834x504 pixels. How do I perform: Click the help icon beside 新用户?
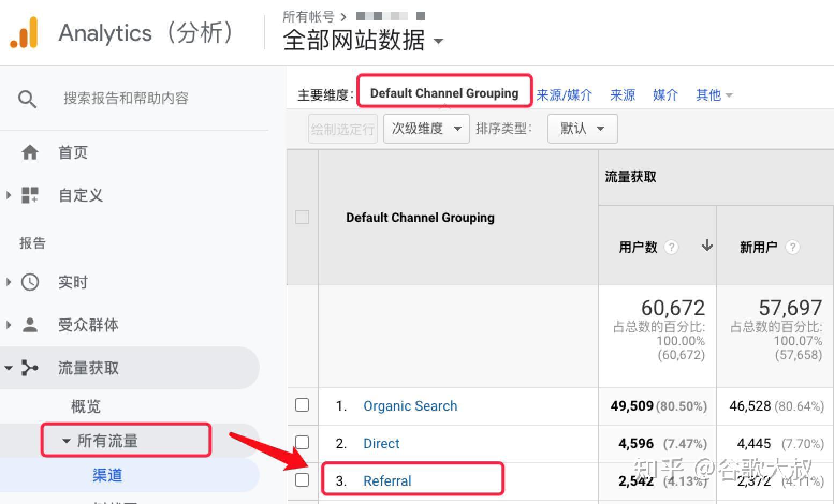pos(792,247)
